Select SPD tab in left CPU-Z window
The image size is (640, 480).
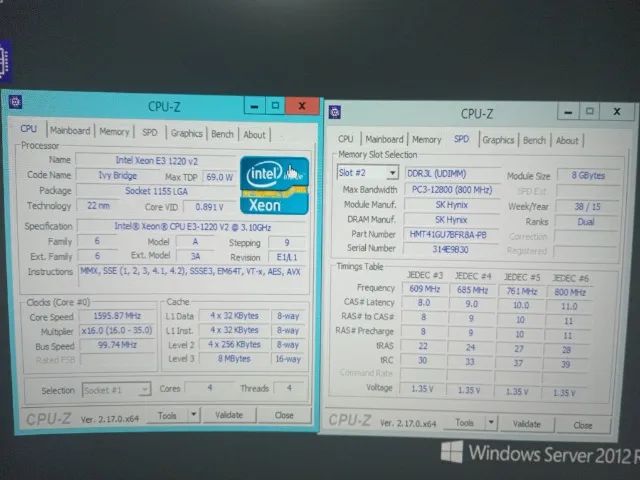click(x=149, y=133)
